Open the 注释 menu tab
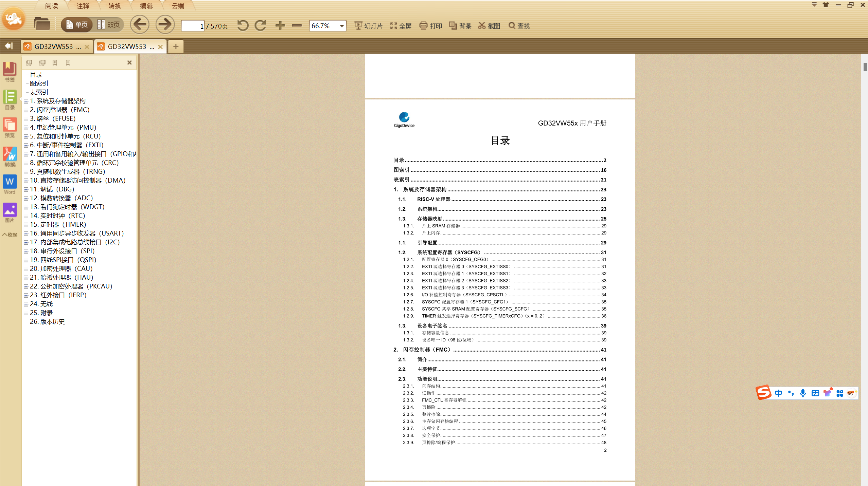 [x=83, y=6]
